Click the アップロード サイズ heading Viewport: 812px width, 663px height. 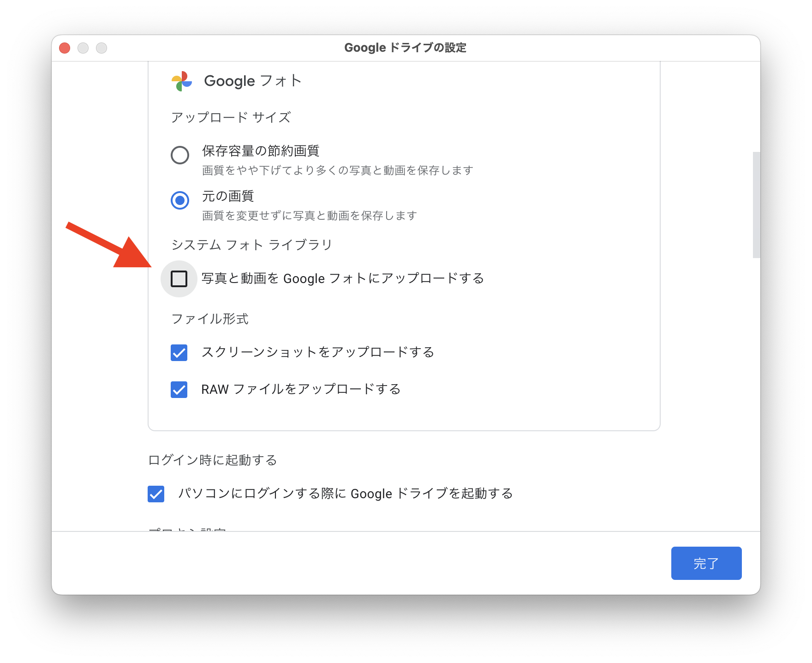click(x=231, y=117)
